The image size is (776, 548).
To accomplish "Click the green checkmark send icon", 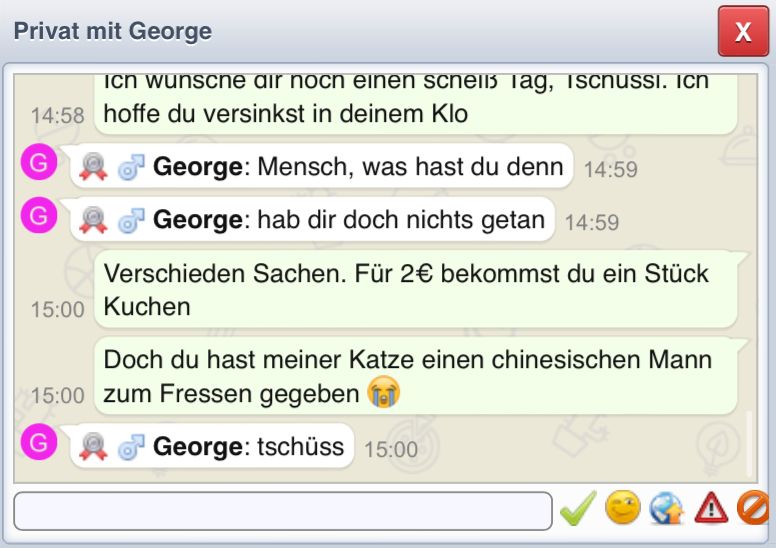I will 577,510.
